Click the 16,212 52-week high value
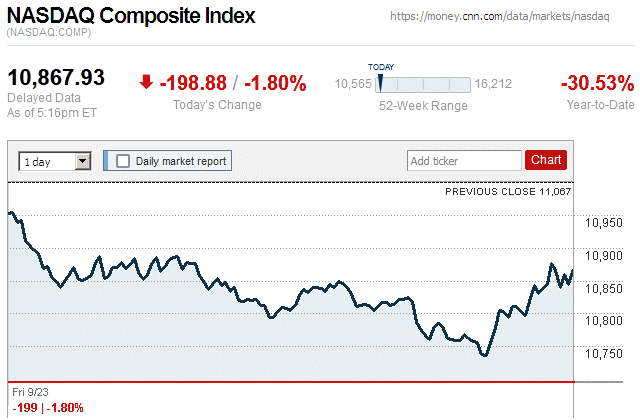Viewport: 640px width, 420px height. [494, 84]
